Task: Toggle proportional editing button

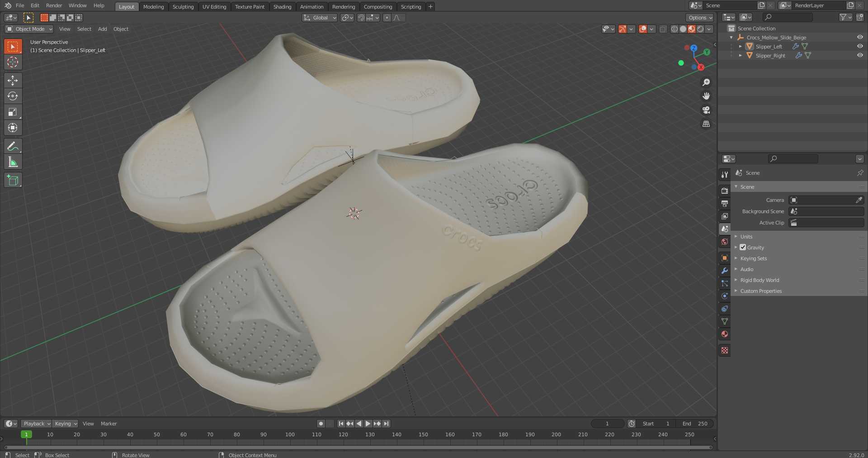Action: [387, 18]
